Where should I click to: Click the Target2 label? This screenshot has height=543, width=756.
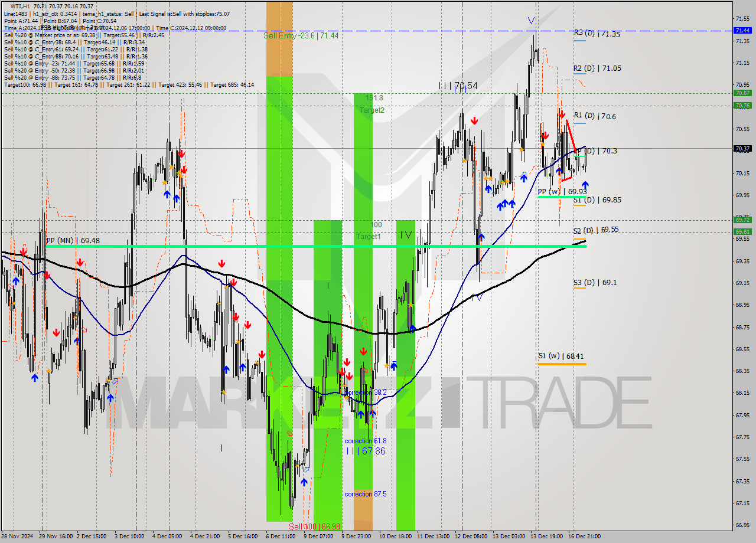pyautogui.click(x=372, y=110)
